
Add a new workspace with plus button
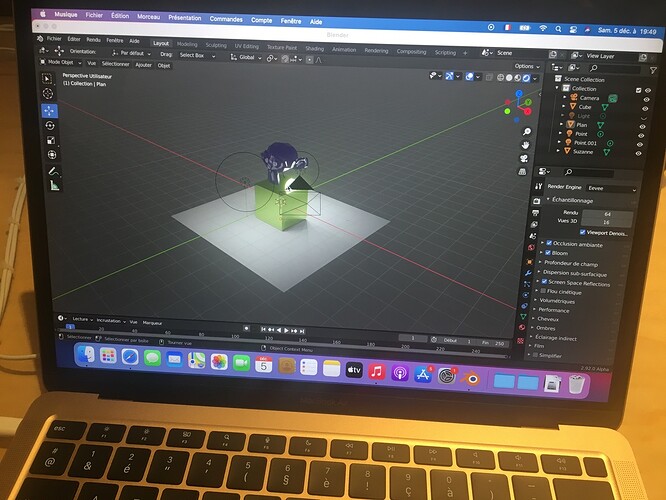[465, 53]
